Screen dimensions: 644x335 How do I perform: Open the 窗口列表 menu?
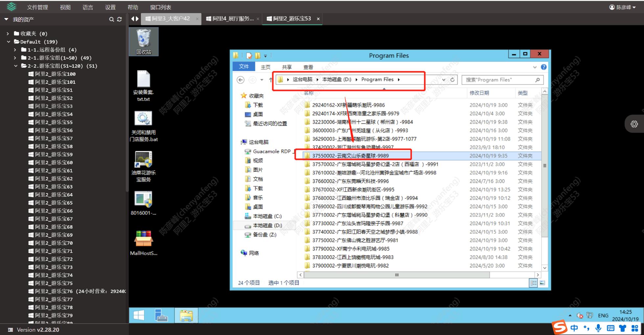[161, 7]
